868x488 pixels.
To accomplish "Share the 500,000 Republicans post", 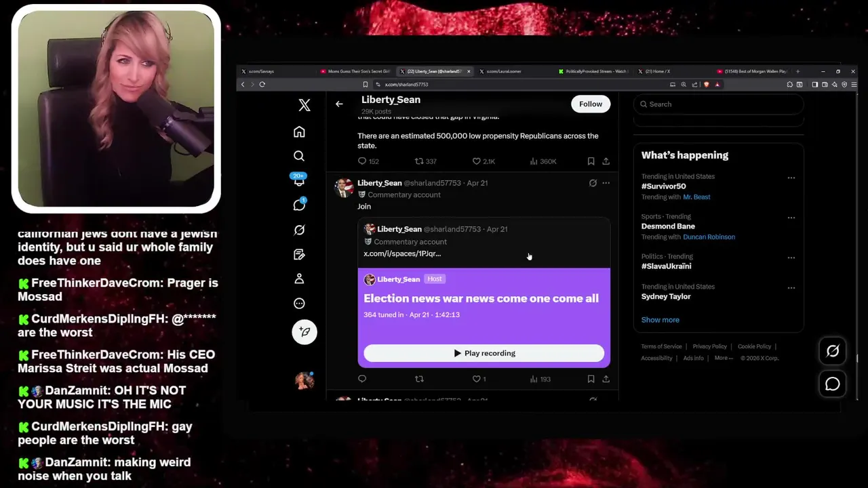I will click(606, 161).
